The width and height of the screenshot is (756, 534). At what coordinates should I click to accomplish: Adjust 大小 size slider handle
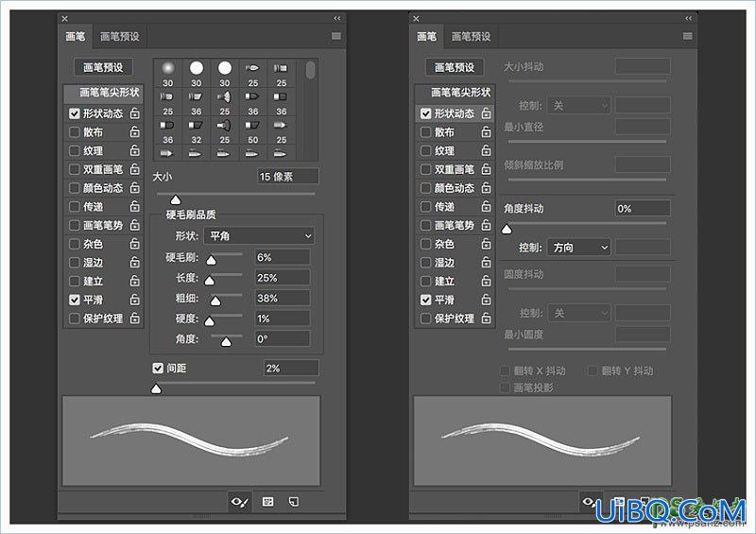176,199
